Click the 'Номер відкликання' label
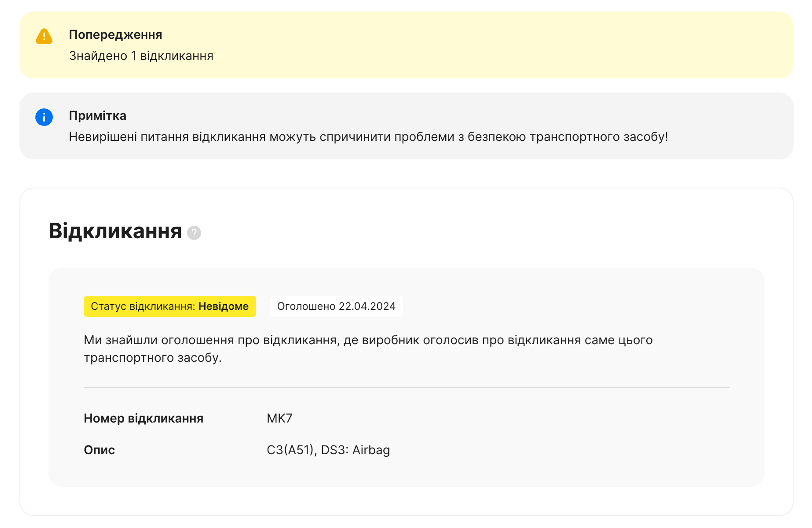The width and height of the screenshot is (812, 528). point(143,418)
